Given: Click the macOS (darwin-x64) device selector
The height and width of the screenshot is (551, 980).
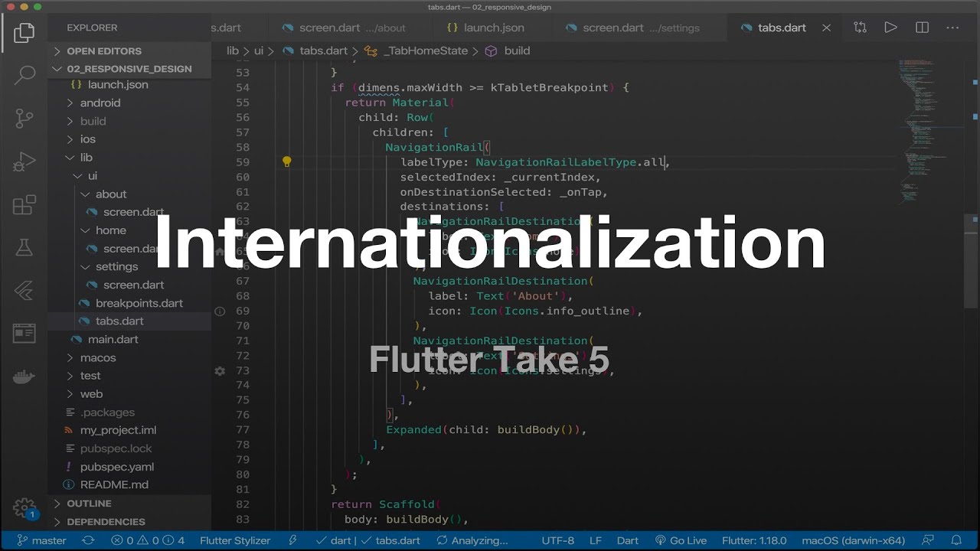Looking at the screenshot, I should tap(853, 540).
